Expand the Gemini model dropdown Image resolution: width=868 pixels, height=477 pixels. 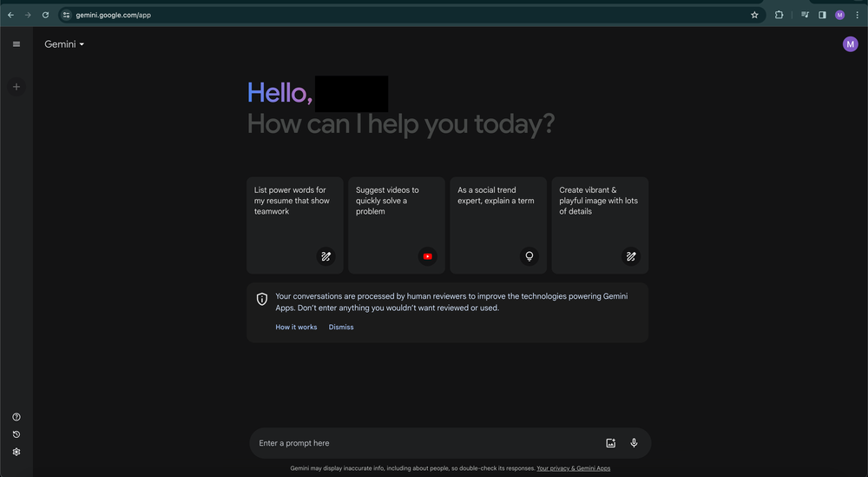click(65, 44)
